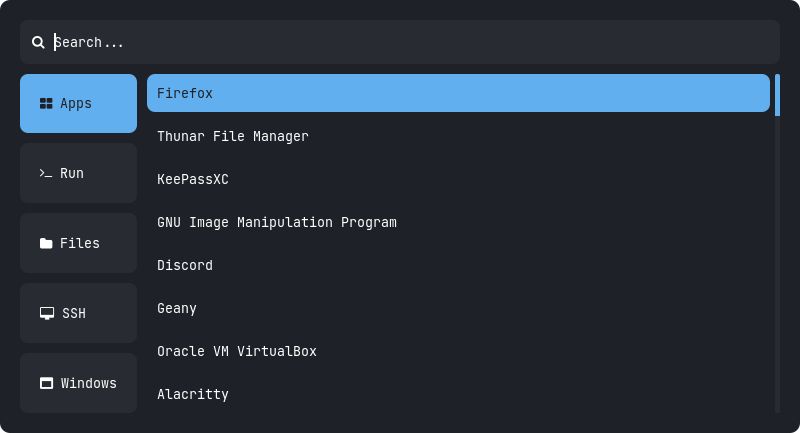Image resolution: width=800 pixels, height=433 pixels.
Task: Click the SSH monitor icon
Action: tap(47, 313)
